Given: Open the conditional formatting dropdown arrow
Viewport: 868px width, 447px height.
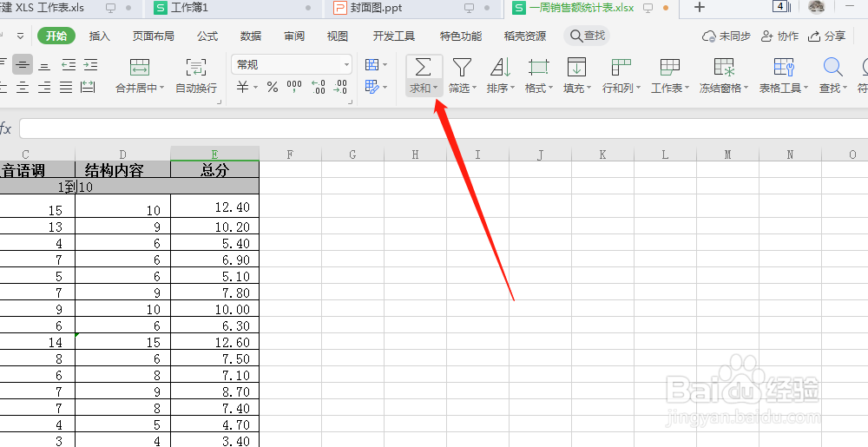Looking at the screenshot, I should 385,65.
